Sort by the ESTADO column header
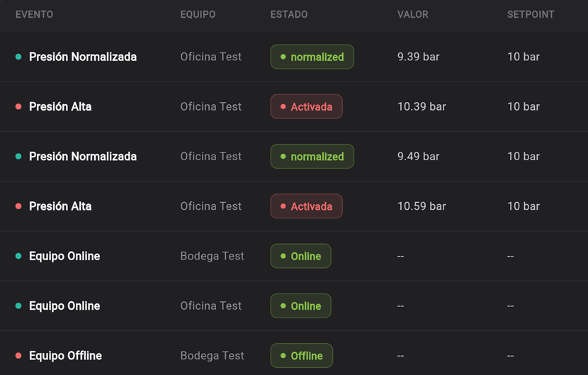Viewport: 588px width, 375px height. 289,14
